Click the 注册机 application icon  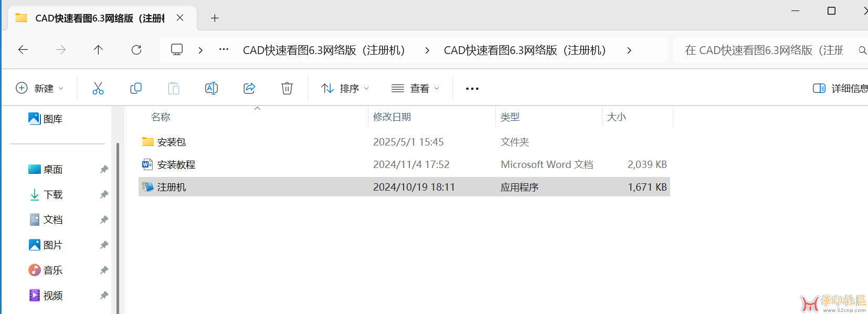pyautogui.click(x=148, y=187)
